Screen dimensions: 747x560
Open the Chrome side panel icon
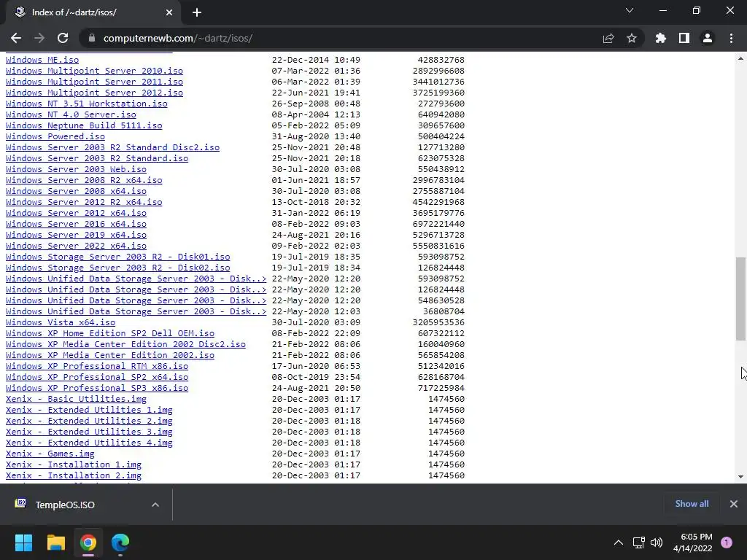click(x=684, y=38)
